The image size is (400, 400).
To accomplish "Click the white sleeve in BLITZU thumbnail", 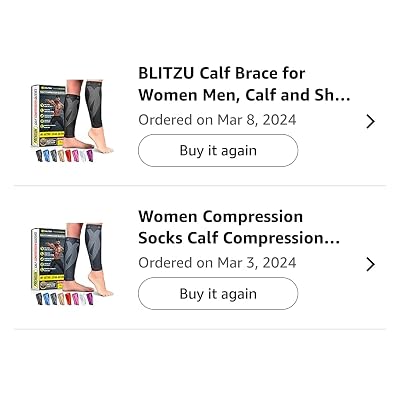I will coord(83,156).
